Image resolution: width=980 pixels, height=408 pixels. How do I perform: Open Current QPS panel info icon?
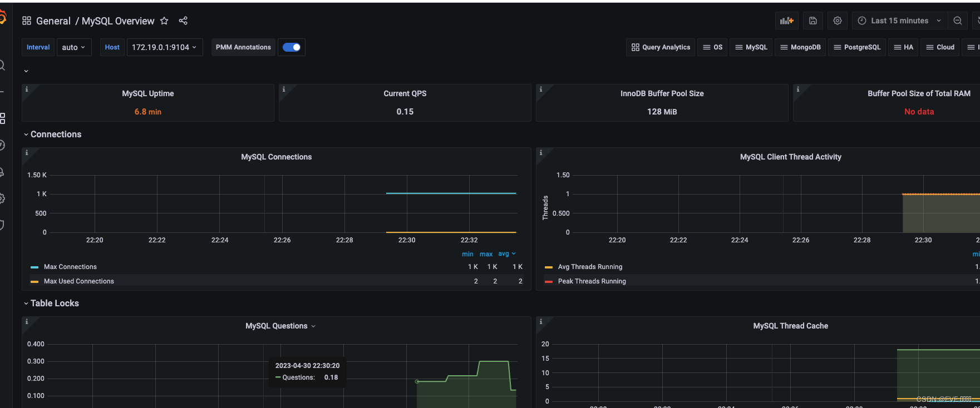pyautogui.click(x=284, y=89)
